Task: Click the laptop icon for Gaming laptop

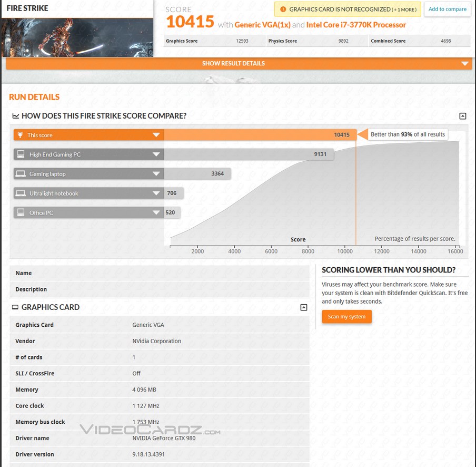Action: click(21, 174)
